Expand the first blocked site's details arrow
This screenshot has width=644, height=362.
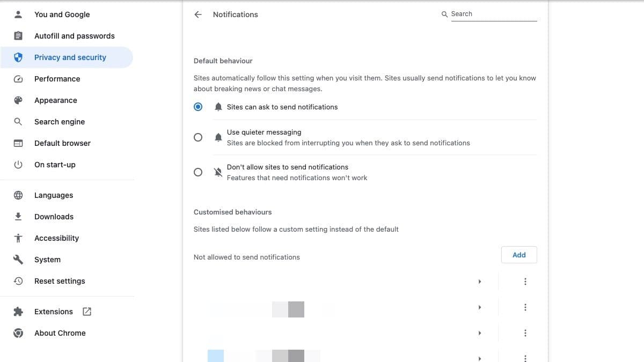click(479, 282)
